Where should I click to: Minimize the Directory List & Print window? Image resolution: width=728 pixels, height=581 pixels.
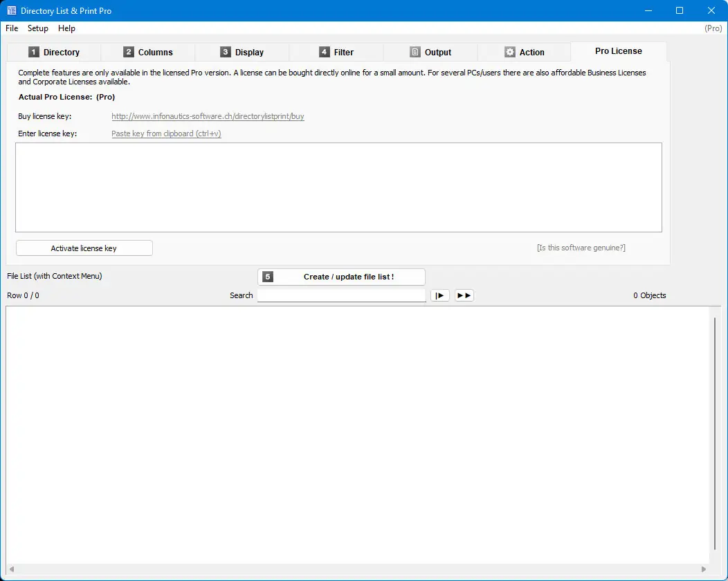coord(648,10)
